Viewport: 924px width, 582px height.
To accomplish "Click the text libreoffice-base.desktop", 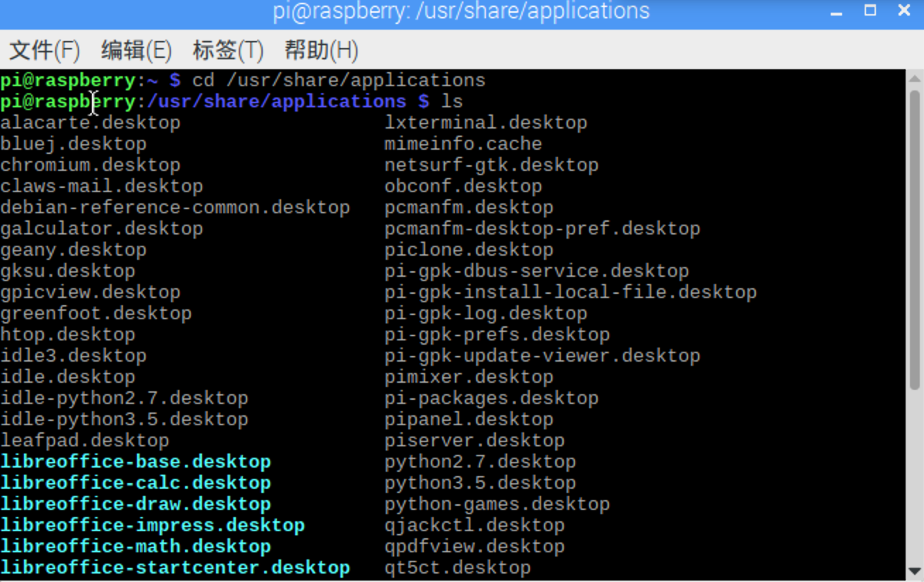I will pos(136,462).
